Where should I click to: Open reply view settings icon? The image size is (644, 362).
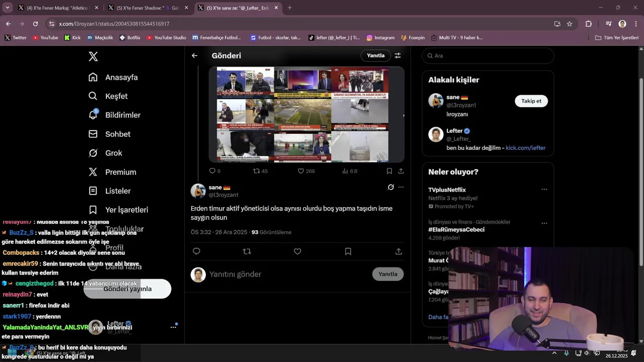tap(397, 56)
